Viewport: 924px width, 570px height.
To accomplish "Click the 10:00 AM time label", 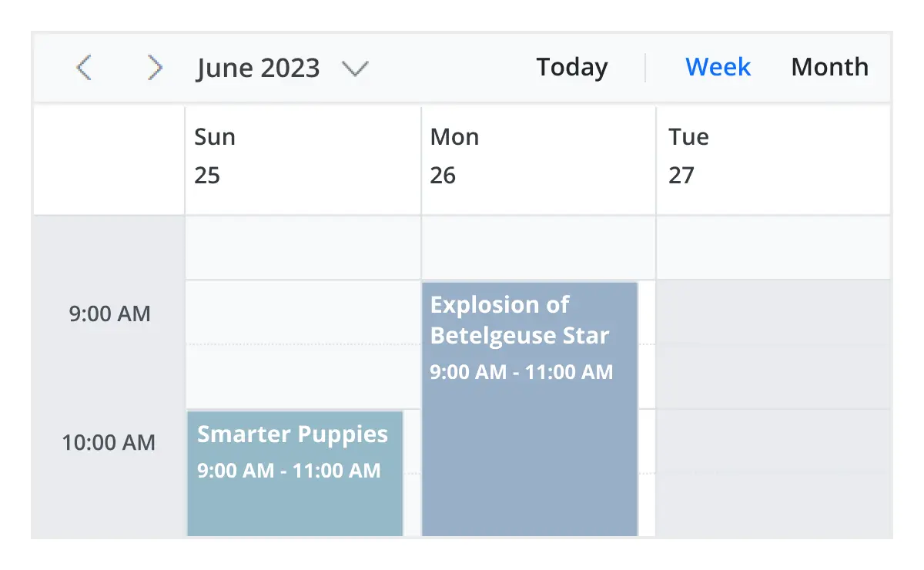I will click(x=108, y=442).
